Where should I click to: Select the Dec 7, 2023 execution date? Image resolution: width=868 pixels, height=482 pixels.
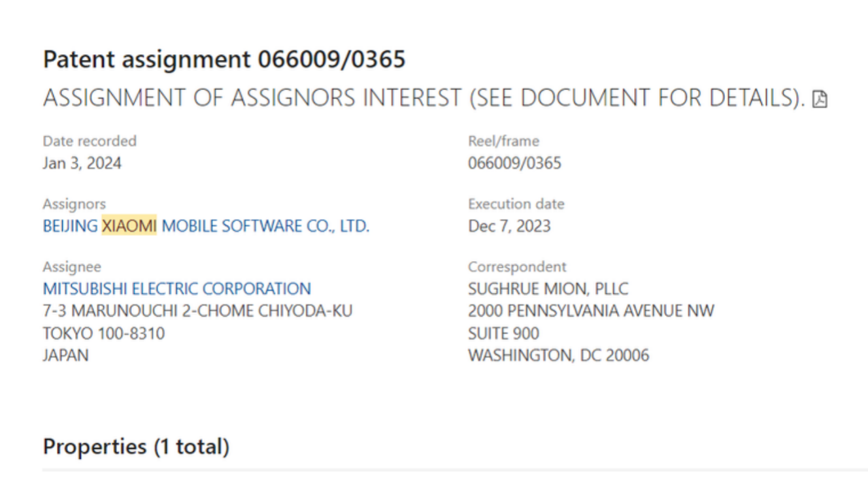tap(509, 226)
